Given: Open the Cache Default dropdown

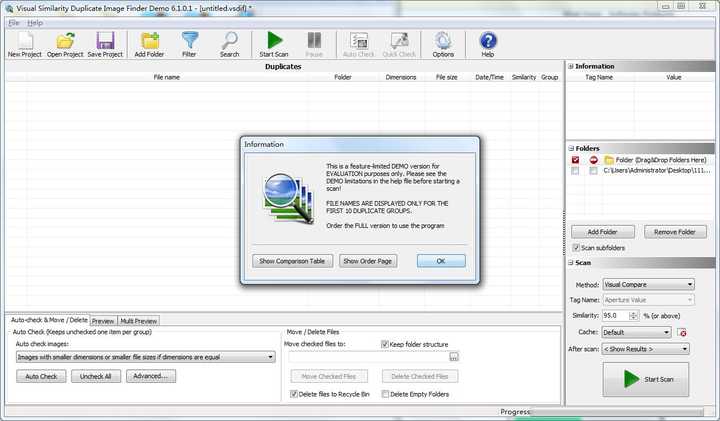Looking at the screenshot, I should pos(636,332).
